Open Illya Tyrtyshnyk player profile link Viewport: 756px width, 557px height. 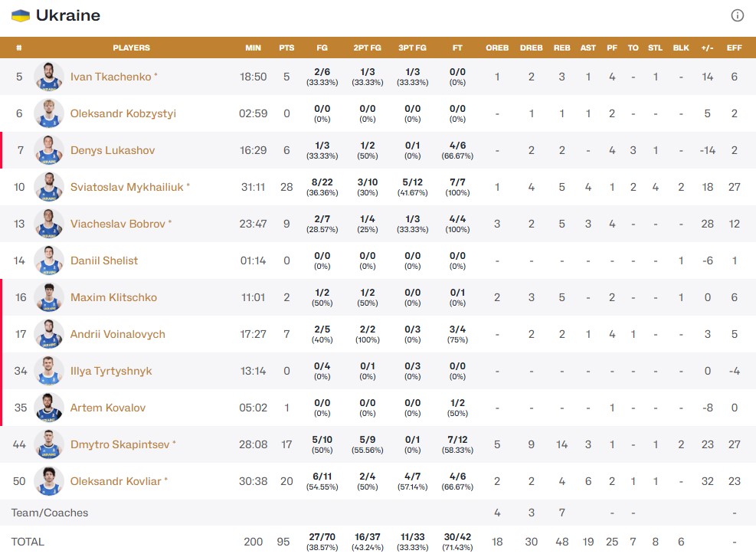click(x=111, y=371)
